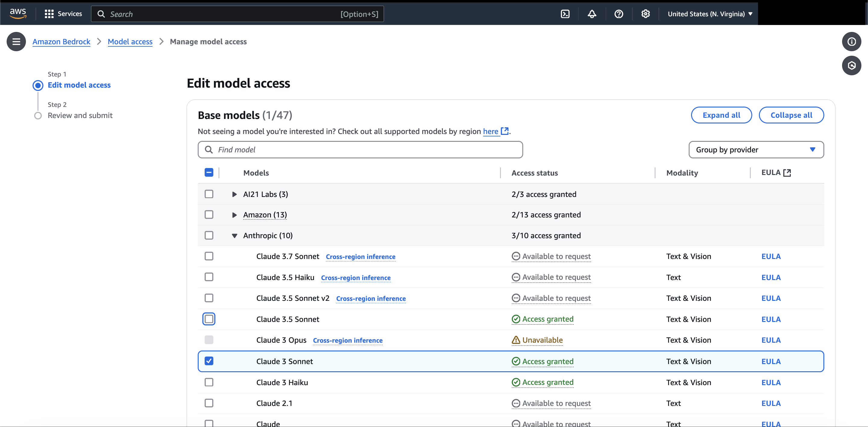The width and height of the screenshot is (868, 427).
Task: Toggle the hamburger navigation menu
Action: (16, 42)
